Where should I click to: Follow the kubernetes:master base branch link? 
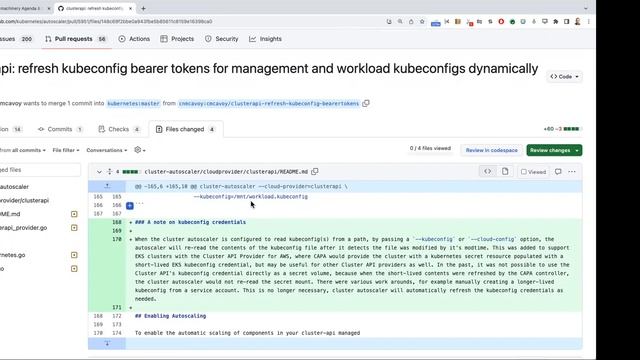tap(133, 104)
